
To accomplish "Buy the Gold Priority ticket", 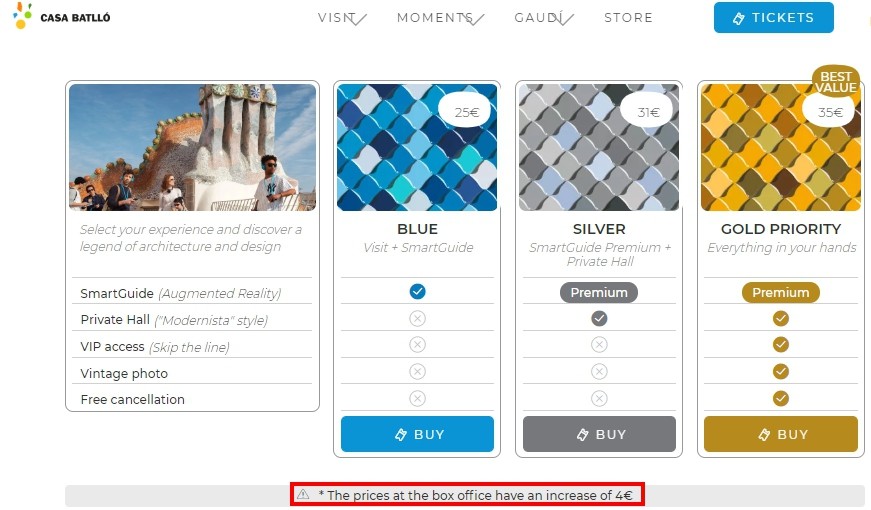I will pyautogui.click(x=780, y=434).
